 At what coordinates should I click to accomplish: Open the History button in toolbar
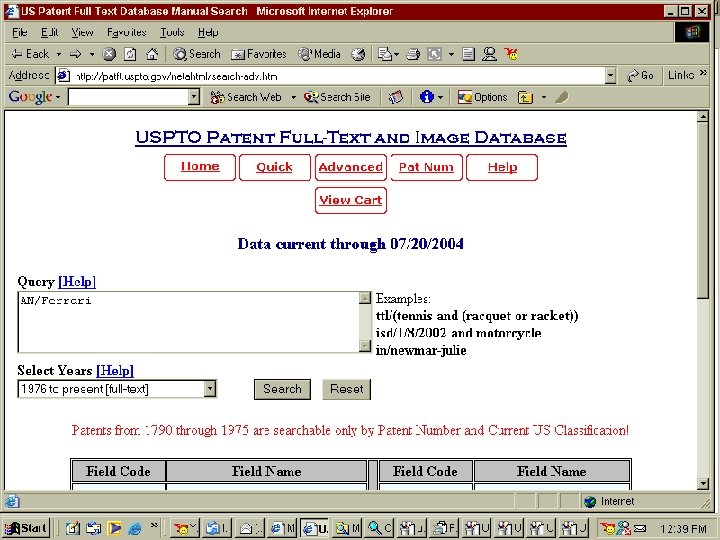pyautogui.click(x=358, y=54)
